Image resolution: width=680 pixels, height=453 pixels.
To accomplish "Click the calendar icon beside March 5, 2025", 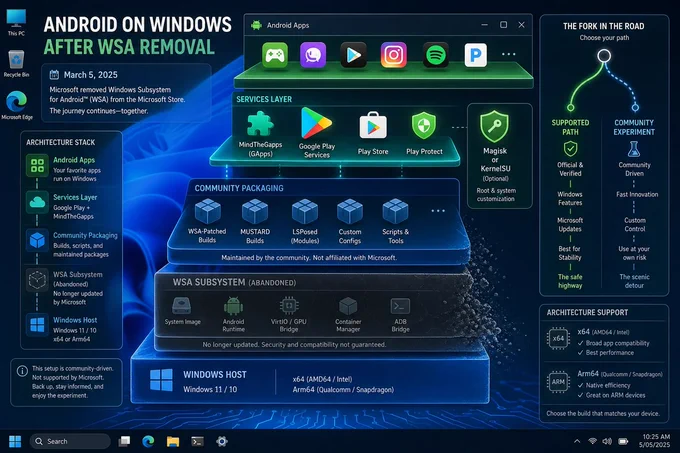I will [x=54, y=75].
